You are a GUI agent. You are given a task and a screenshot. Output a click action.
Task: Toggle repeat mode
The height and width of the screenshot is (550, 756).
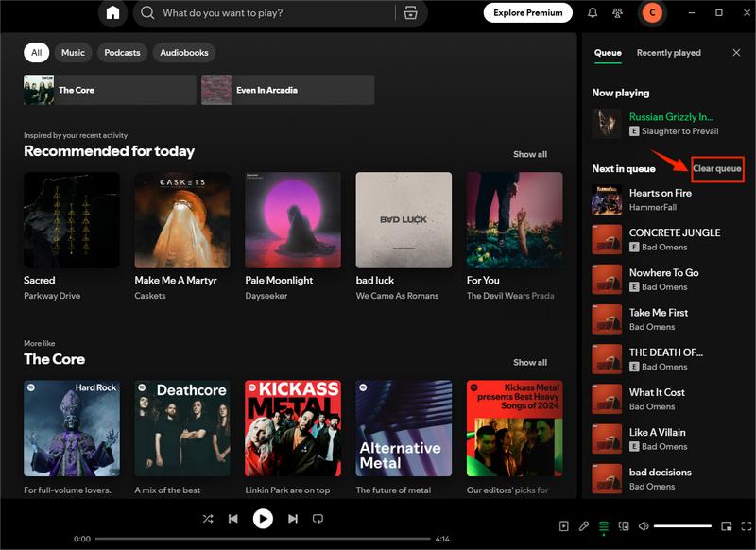[318, 519]
